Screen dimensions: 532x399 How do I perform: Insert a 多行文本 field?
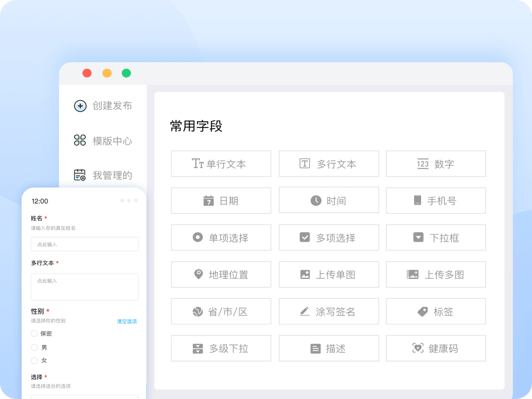pyautogui.click(x=329, y=164)
